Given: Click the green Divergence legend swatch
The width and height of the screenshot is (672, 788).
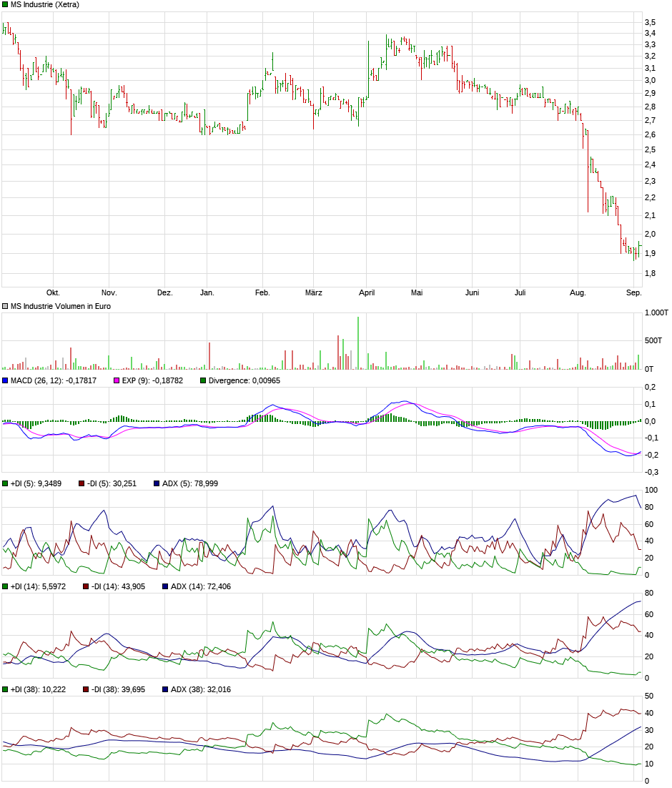Looking at the screenshot, I should tap(203, 380).
